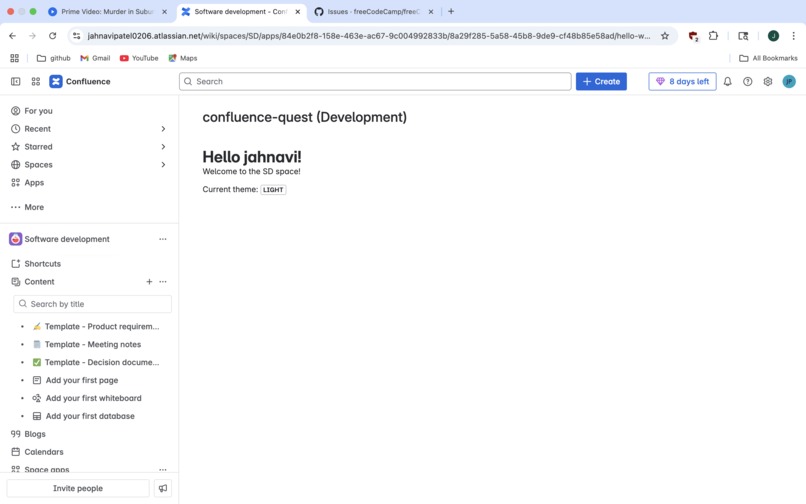Click the LIGHT theme badge

[273, 190]
